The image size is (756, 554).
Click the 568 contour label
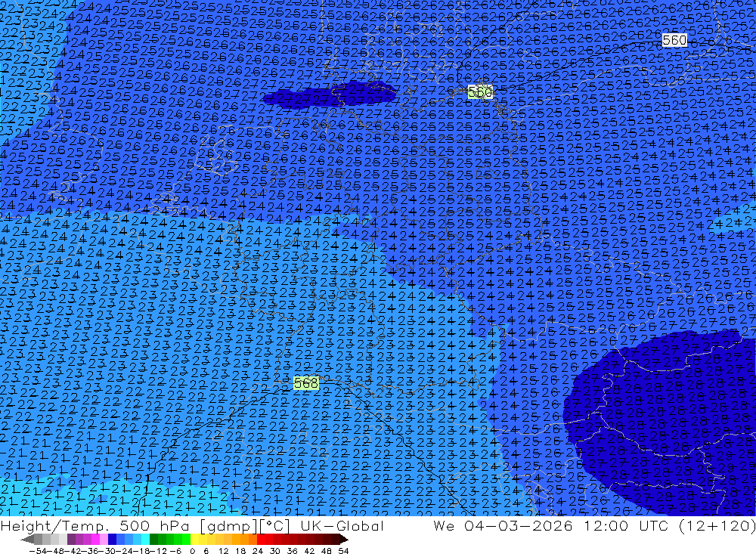pos(306,383)
